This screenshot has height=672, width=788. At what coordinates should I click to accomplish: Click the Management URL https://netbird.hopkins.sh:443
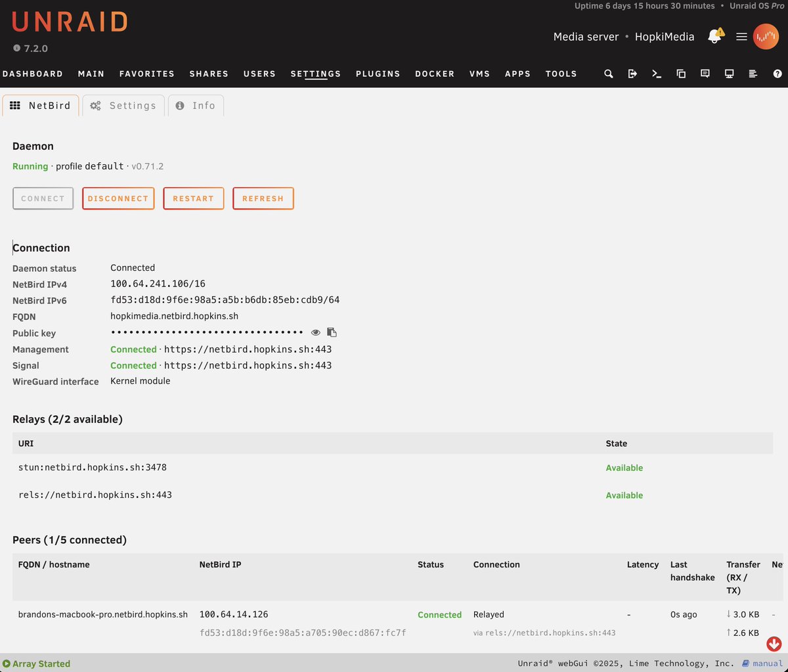tap(248, 349)
